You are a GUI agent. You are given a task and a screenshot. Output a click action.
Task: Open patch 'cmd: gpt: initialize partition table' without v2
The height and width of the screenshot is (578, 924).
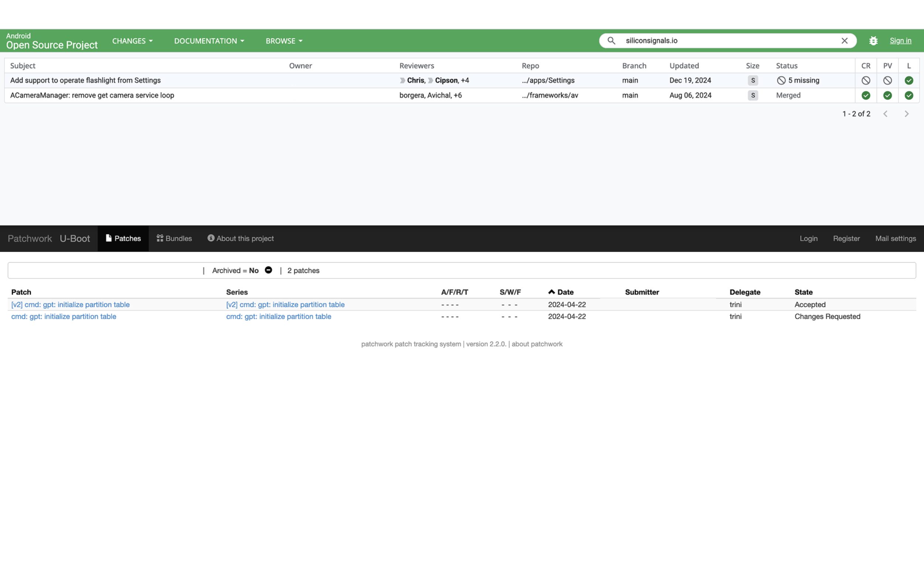coord(64,317)
